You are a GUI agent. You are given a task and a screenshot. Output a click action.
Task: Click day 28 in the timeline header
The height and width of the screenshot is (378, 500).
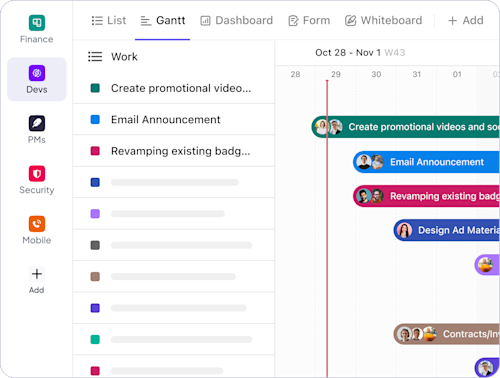(x=295, y=74)
